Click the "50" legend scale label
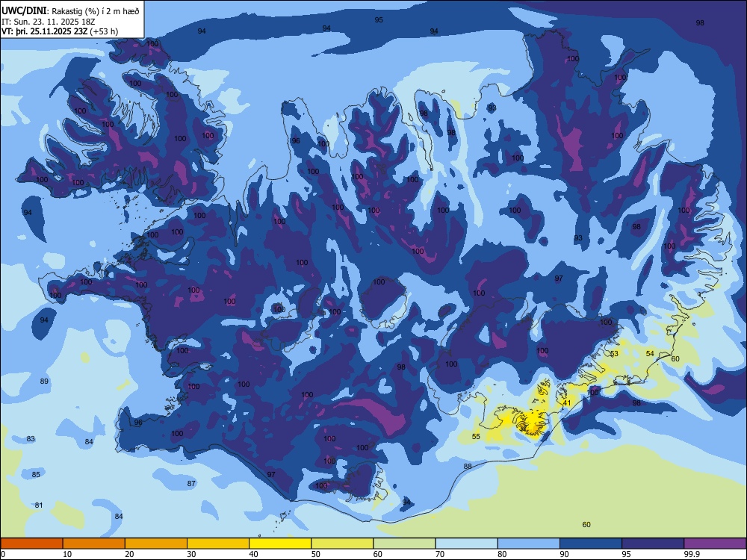747x560 pixels. [316, 554]
